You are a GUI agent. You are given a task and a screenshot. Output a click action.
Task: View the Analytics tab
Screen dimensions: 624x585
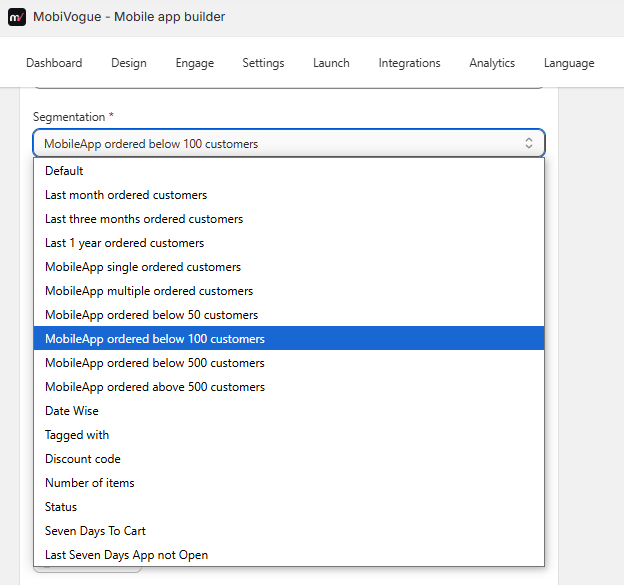492,63
